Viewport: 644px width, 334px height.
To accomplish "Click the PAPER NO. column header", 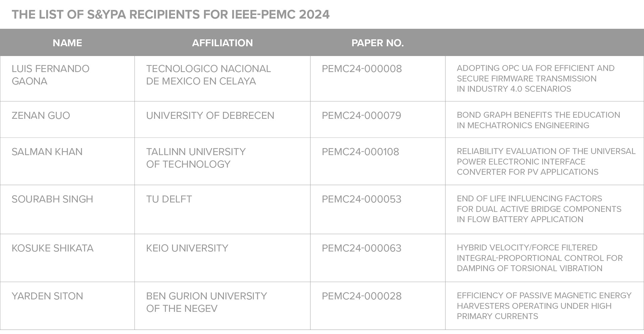I will (x=377, y=43).
